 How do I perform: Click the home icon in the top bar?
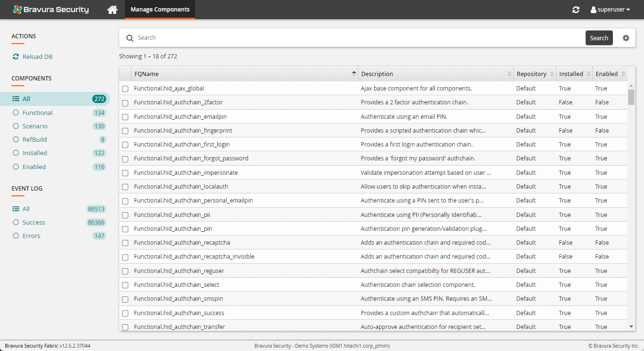[x=112, y=9]
